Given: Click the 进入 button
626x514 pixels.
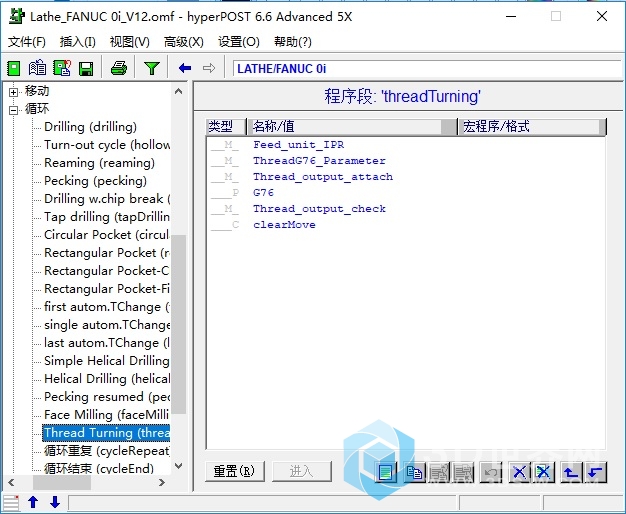Looking at the screenshot, I should tap(301, 471).
